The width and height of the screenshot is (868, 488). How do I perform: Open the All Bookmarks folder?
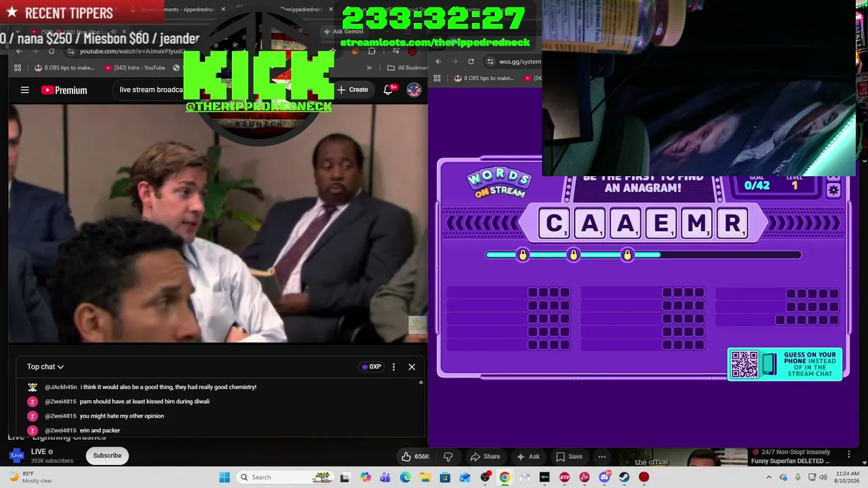tap(408, 68)
